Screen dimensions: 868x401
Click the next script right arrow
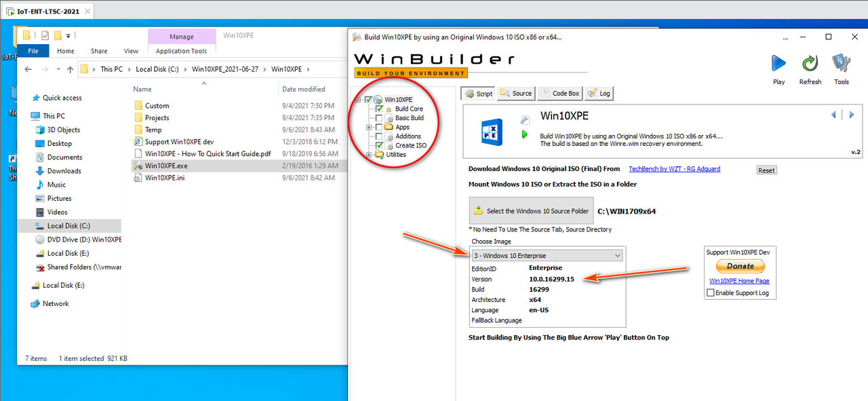click(852, 115)
